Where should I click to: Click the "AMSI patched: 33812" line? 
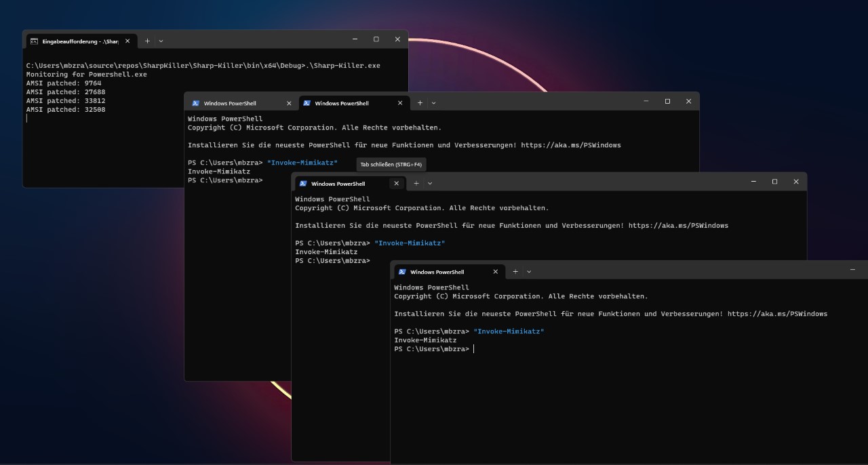[x=66, y=101]
